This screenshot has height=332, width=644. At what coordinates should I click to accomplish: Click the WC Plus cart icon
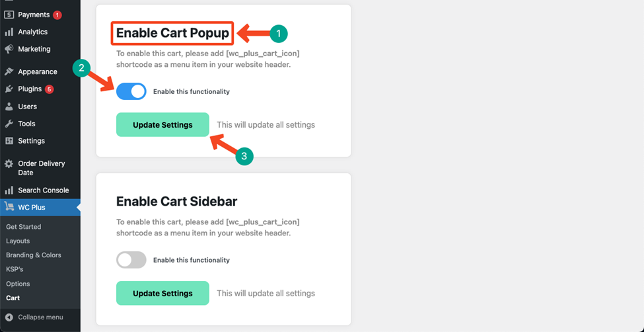click(x=9, y=208)
